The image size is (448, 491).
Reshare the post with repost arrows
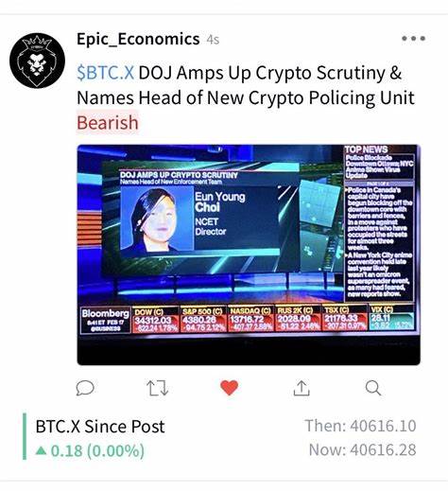click(x=158, y=388)
